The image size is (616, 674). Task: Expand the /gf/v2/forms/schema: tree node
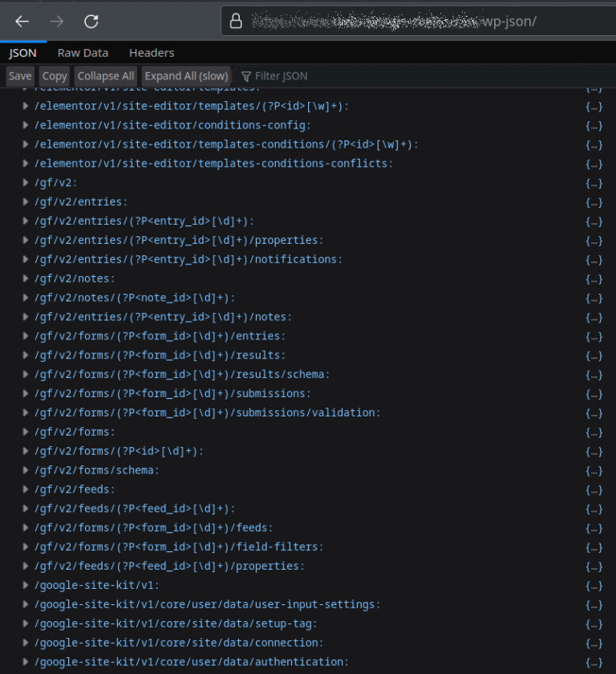coord(25,470)
